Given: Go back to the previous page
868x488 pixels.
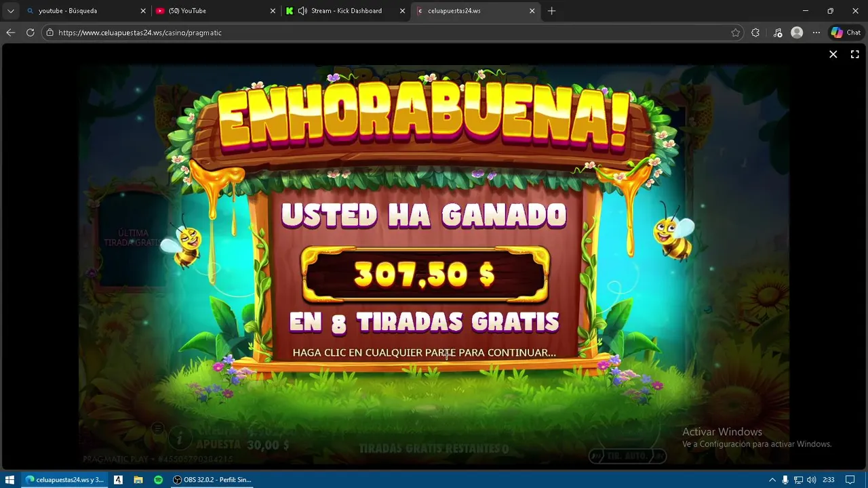Looking at the screenshot, I should click(10, 33).
